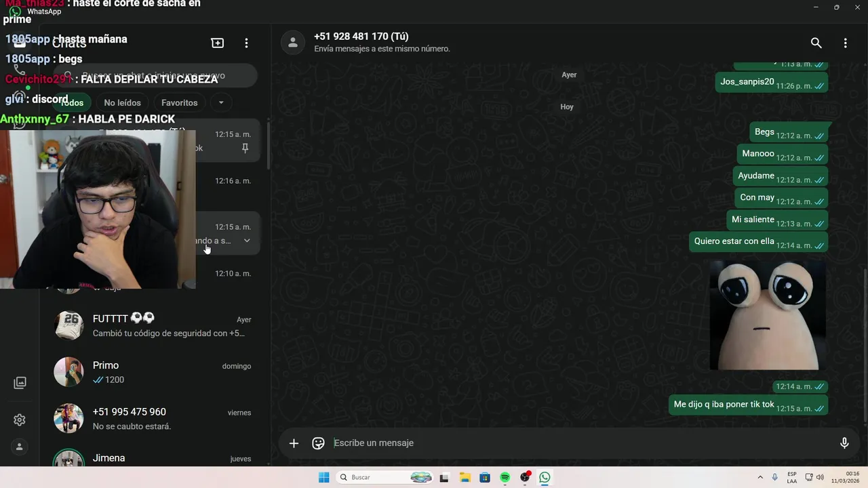Filter chats by Favoritos
This screenshot has width=868, height=488.
tap(180, 102)
